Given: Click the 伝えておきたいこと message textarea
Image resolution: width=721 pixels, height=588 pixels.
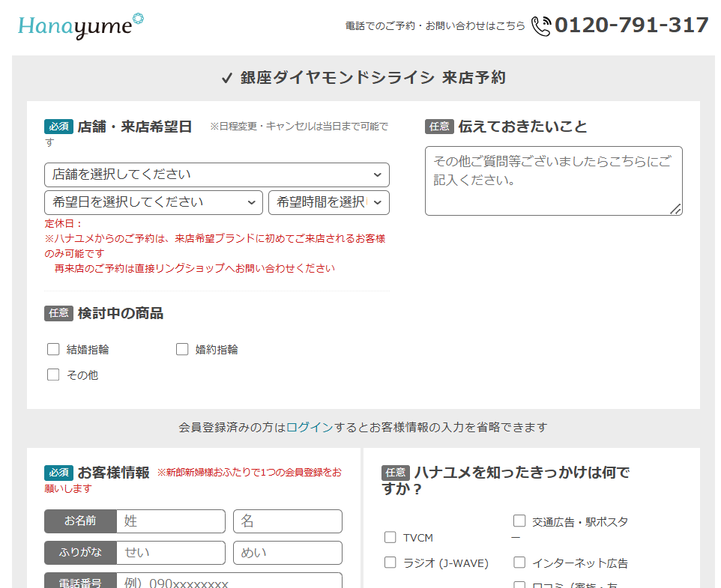Looking at the screenshot, I should tap(553, 181).
